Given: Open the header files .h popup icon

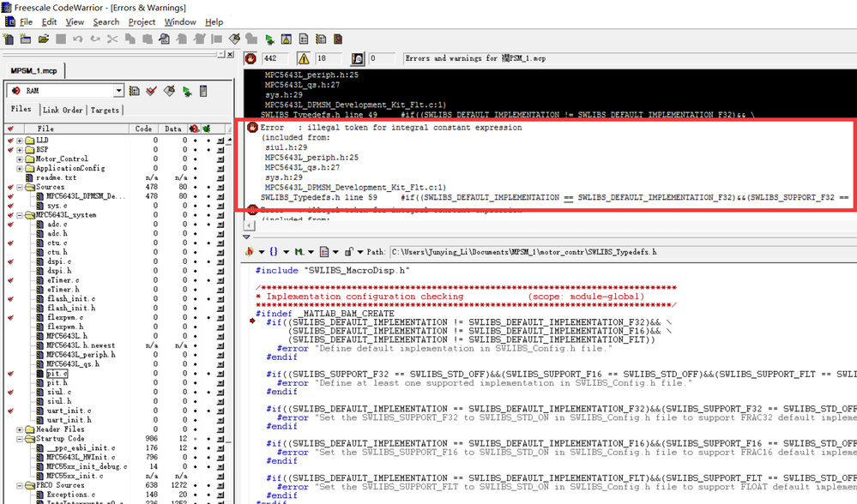Looking at the screenshot, I should pos(251,252).
